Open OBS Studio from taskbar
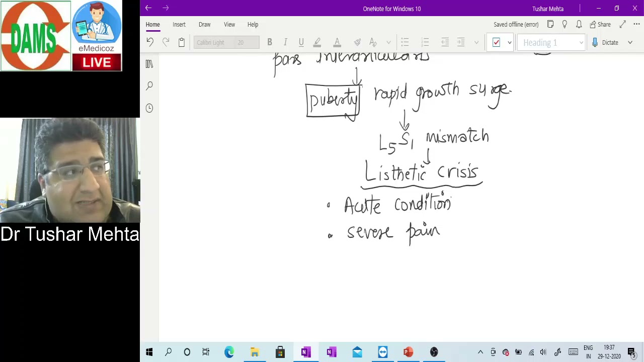Image resolution: width=644 pixels, height=362 pixels. tap(434, 352)
